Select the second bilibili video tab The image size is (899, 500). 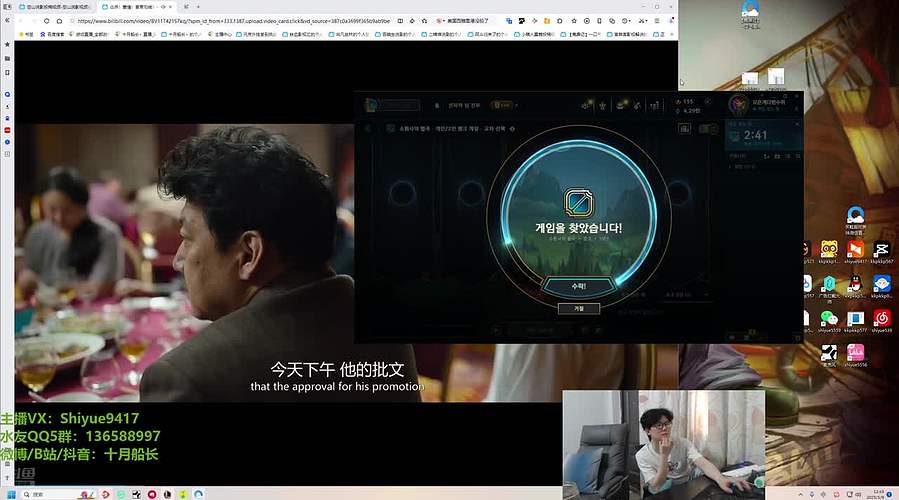tap(138, 7)
